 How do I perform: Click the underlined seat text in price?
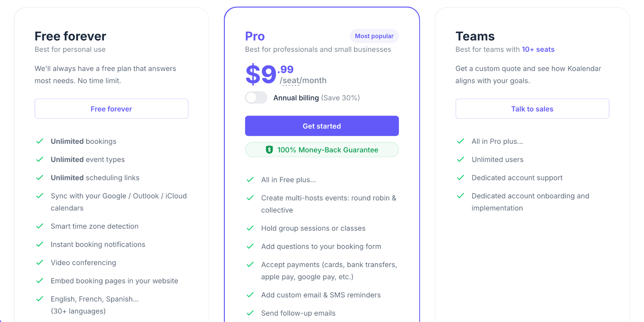click(x=291, y=81)
